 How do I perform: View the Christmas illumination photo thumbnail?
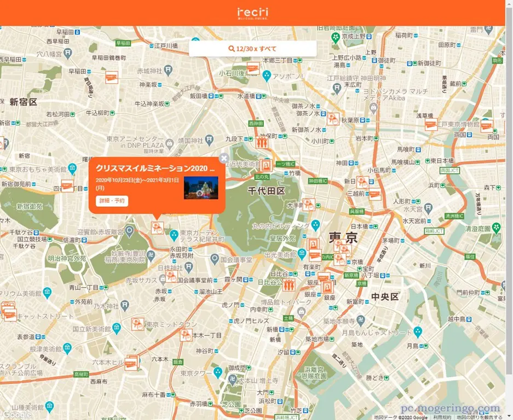201,188
